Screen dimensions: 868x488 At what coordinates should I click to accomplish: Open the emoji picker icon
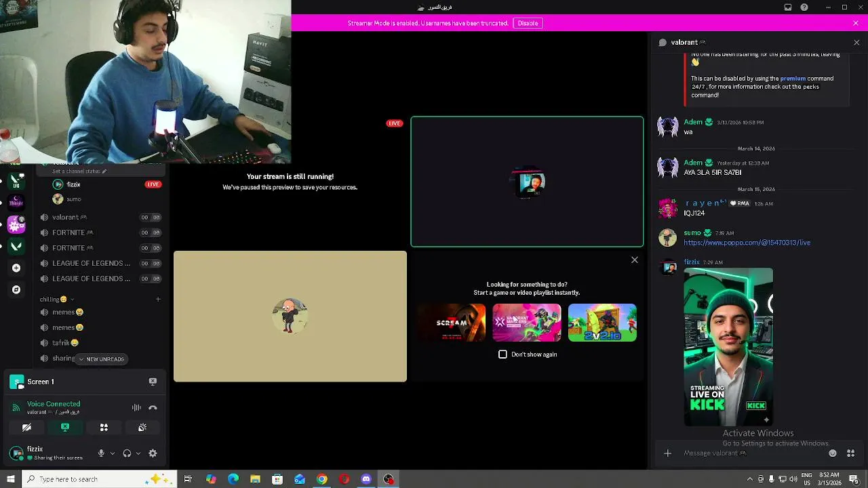tap(833, 453)
